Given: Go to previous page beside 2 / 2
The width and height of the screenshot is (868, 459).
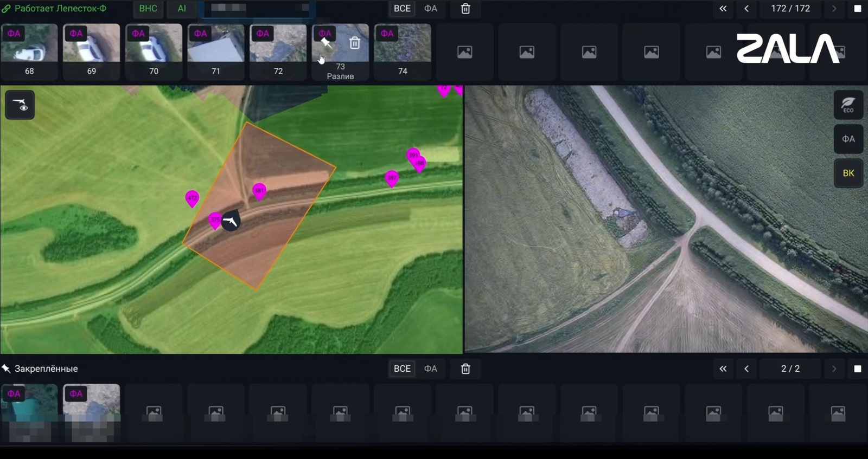Looking at the screenshot, I should pos(746,369).
